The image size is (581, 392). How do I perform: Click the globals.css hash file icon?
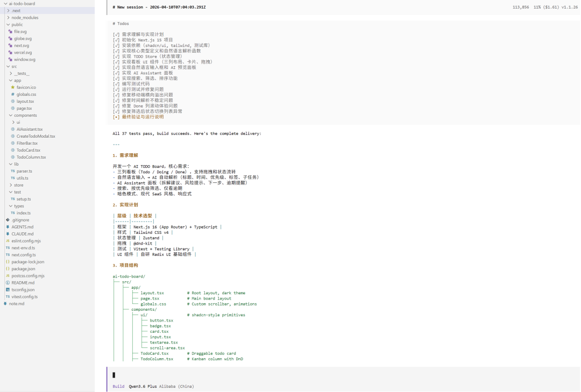tap(13, 94)
